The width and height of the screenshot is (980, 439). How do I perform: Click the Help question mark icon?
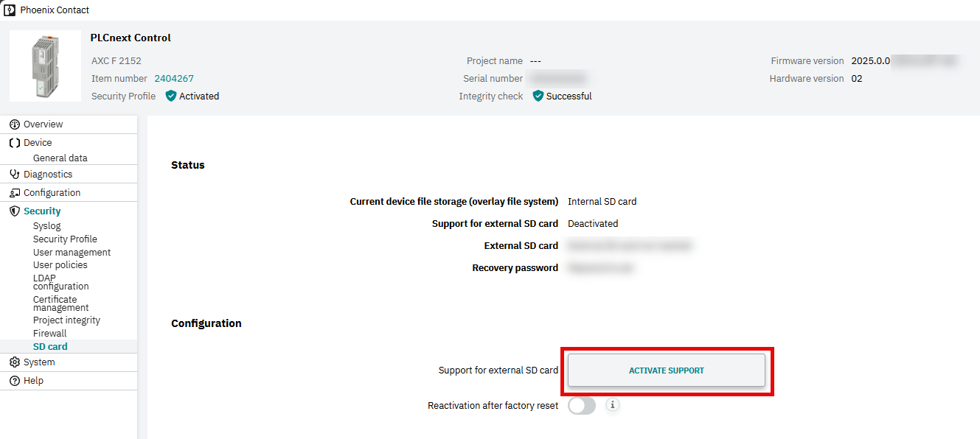[x=15, y=381]
